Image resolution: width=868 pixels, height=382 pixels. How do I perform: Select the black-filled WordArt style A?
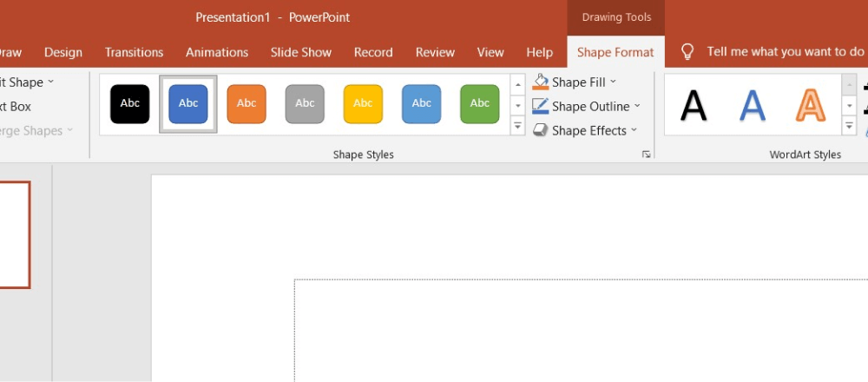pyautogui.click(x=694, y=105)
